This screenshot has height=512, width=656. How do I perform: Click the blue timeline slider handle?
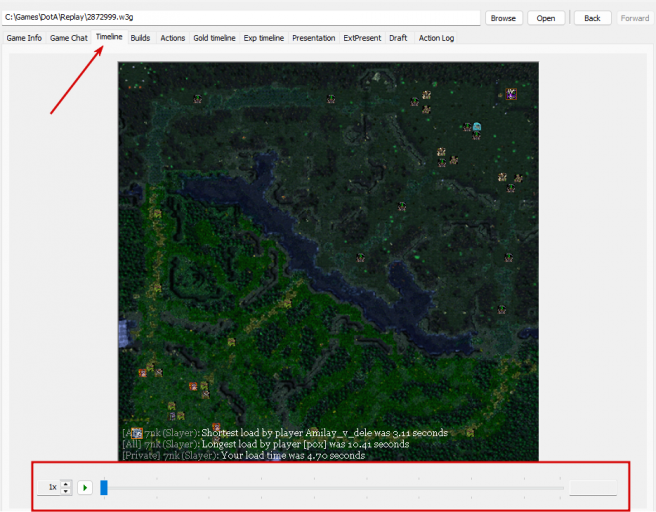point(104,488)
